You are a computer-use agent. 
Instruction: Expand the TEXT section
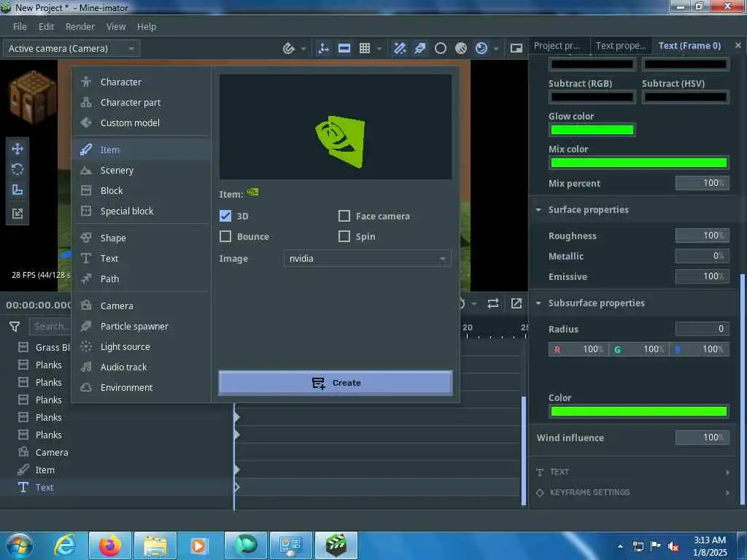[634, 472]
